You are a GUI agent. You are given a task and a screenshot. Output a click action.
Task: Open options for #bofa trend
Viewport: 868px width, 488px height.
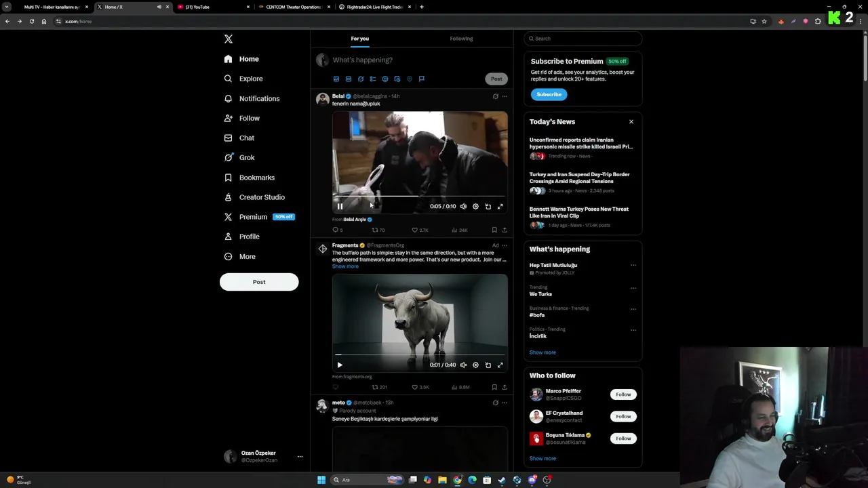pos(633,308)
